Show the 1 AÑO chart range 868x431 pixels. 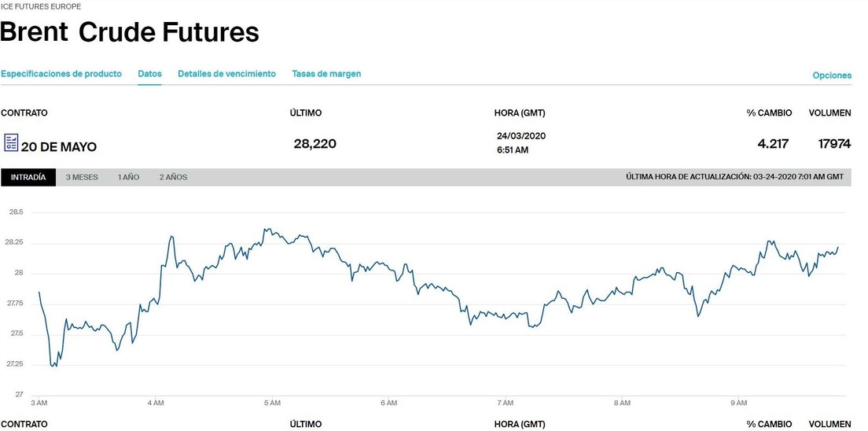pos(128,177)
